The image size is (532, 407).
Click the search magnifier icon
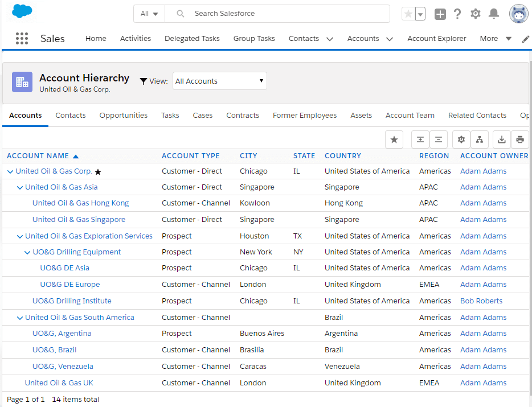[180, 14]
